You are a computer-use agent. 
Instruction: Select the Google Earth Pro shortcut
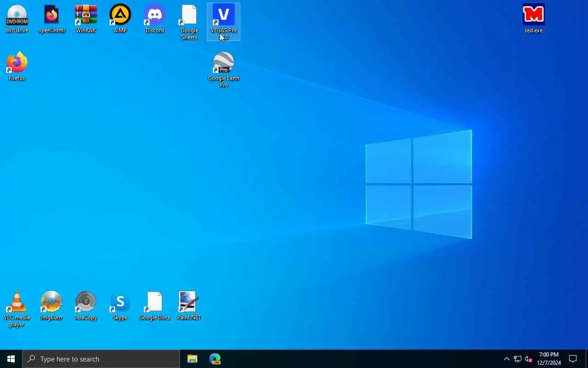tap(224, 70)
